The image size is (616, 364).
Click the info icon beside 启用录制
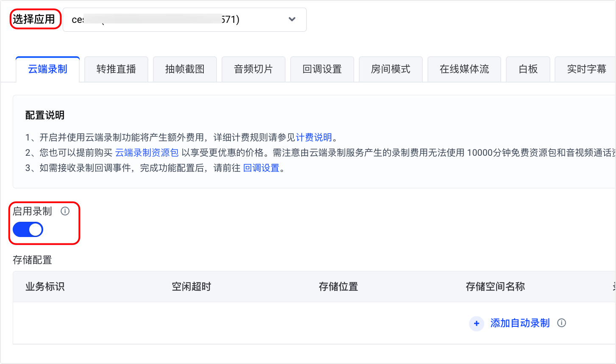coord(65,211)
